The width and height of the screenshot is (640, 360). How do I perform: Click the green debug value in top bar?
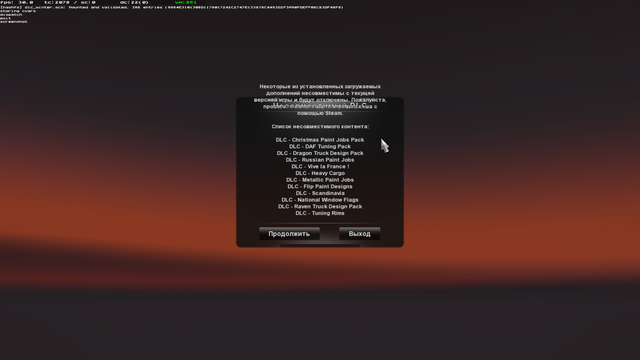(186, 2)
